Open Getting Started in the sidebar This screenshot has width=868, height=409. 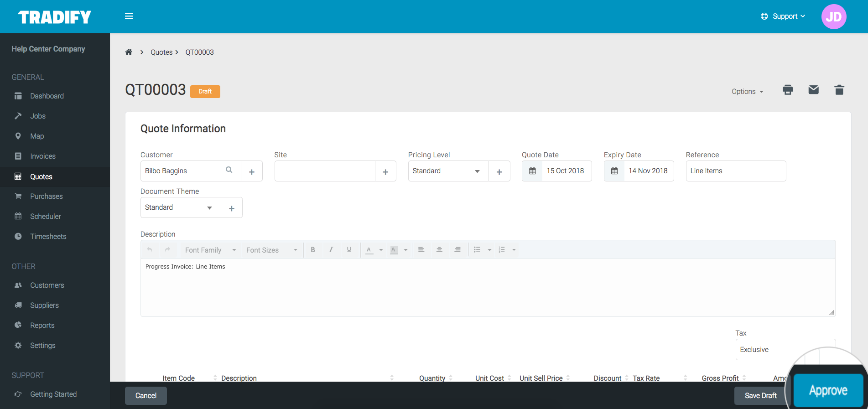[x=53, y=394]
